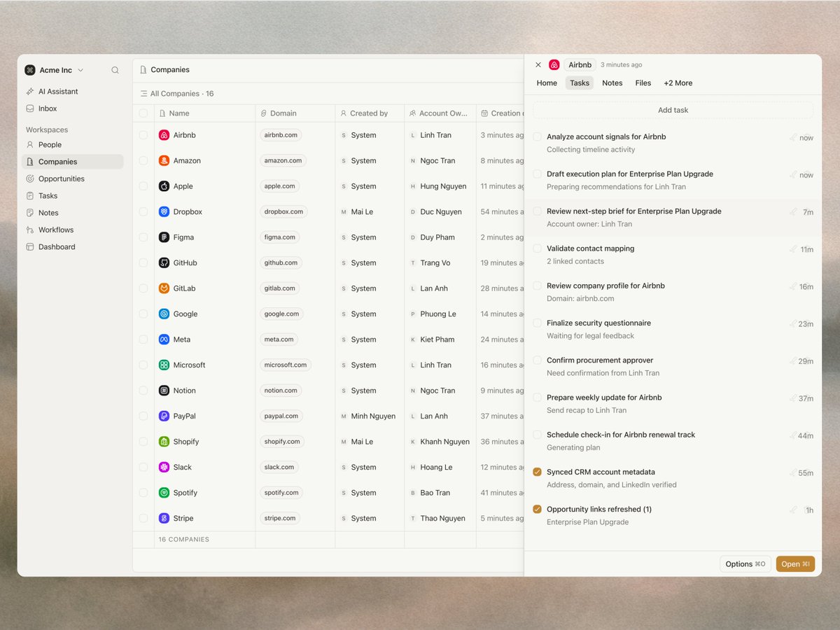Click the Figma company icon
The width and height of the screenshot is (840, 630).
point(164,237)
